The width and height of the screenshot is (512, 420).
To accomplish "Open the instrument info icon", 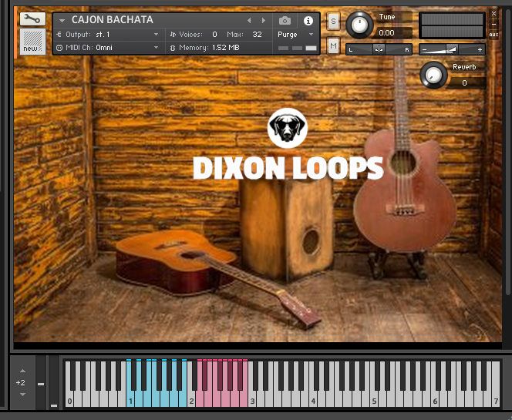I will click(x=308, y=21).
